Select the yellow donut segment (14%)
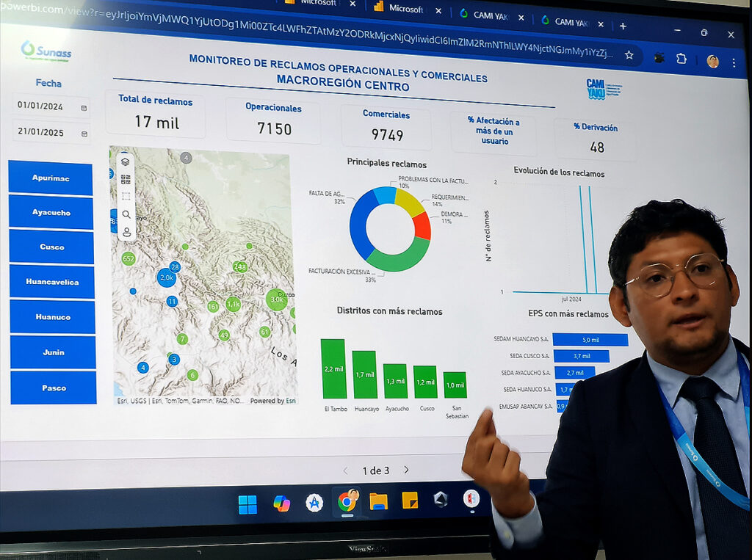752x560 pixels. 408,201
